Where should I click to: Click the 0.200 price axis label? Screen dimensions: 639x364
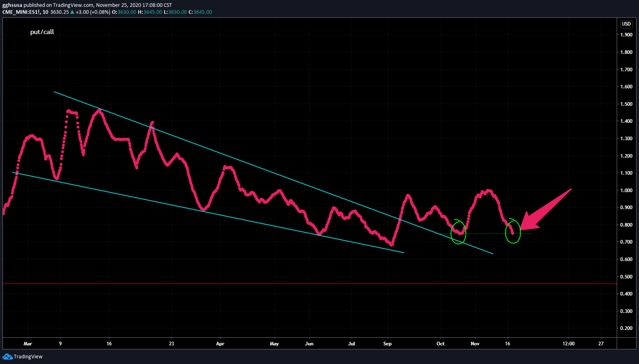626,328
